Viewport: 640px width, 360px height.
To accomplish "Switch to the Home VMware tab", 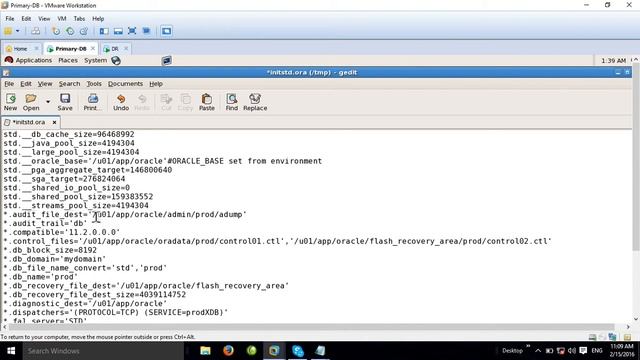I will tap(20, 49).
